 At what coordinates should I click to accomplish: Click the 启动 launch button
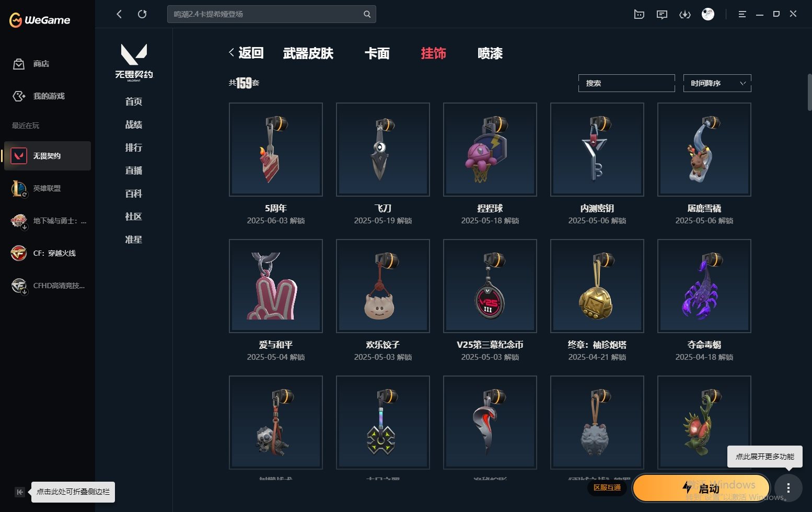[701, 488]
